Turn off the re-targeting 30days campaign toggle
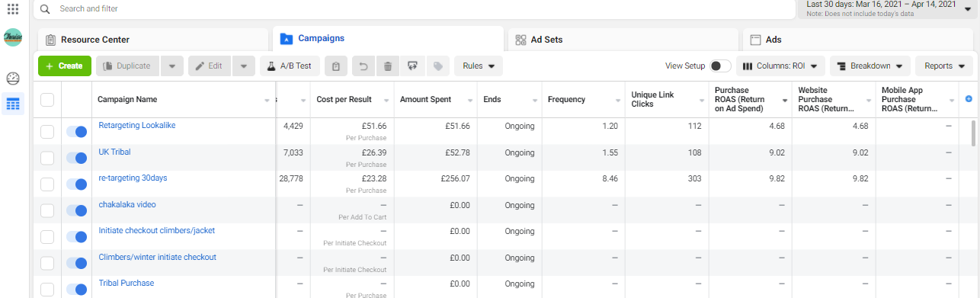The width and height of the screenshot is (980, 298). click(76, 184)
